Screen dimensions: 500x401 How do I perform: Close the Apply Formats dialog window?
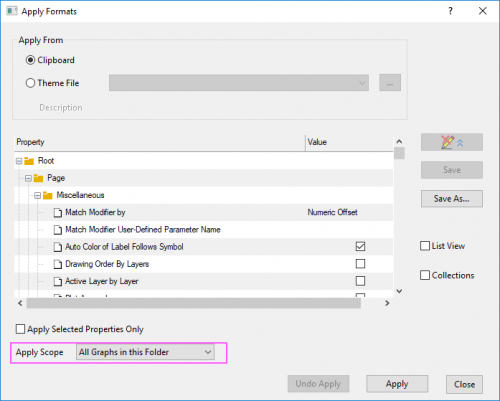coord(482,11)
